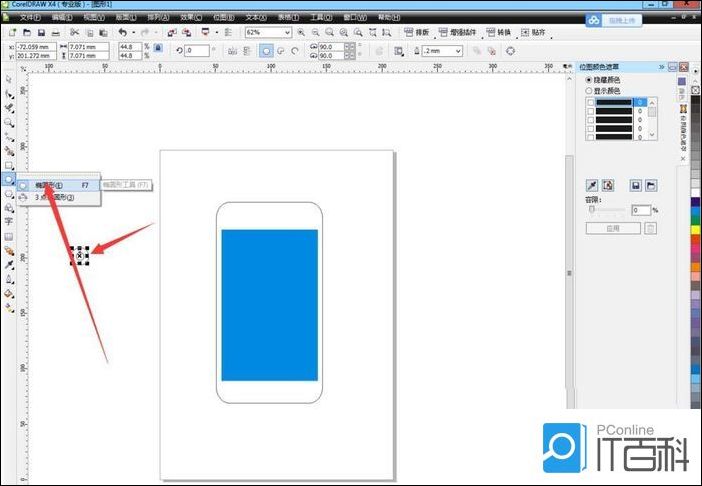Check the first color mask checkbox

coord(591,102)
